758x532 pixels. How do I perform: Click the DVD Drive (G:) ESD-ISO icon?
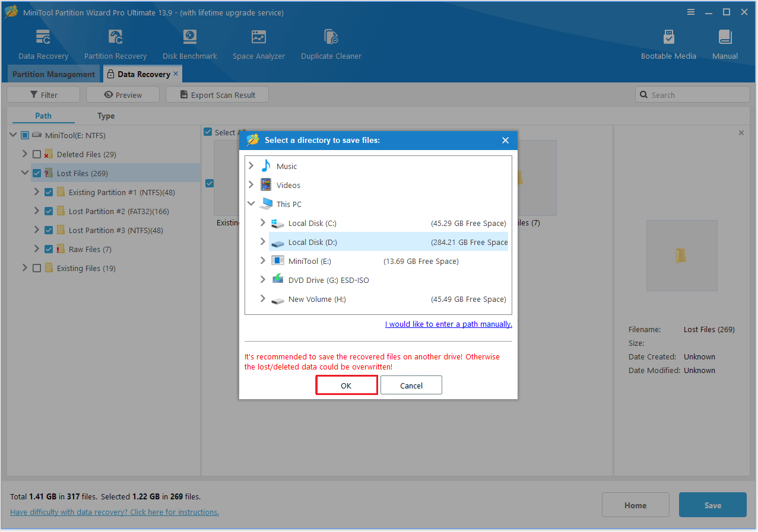(278, 279)
